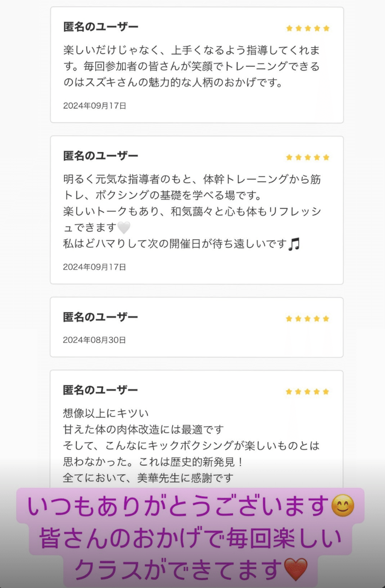Click the white heart emoji after リフレッシュできます
This screenshot has width=385, height=588.
click(x=124, y=228)
